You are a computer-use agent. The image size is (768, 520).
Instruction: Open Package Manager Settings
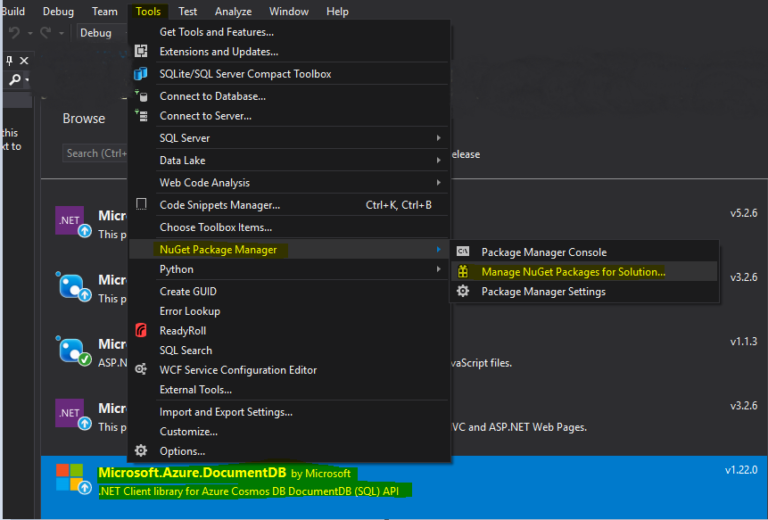pyautogui.click(x=584, y=291)
